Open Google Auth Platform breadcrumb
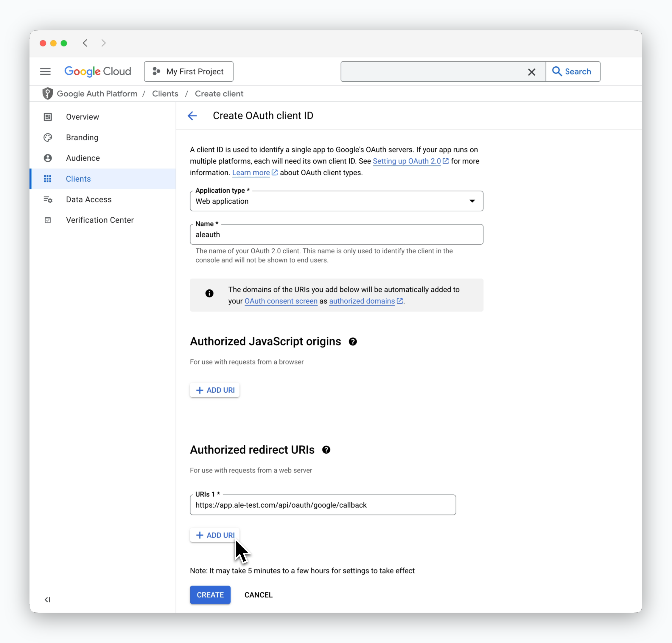 [x=97, y=93]
